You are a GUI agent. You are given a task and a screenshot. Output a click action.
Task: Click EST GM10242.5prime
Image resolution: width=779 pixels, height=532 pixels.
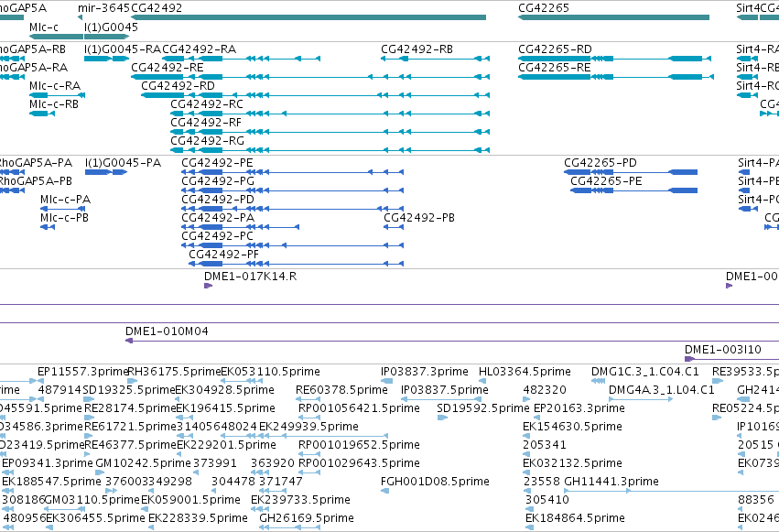tap(143, 464)
